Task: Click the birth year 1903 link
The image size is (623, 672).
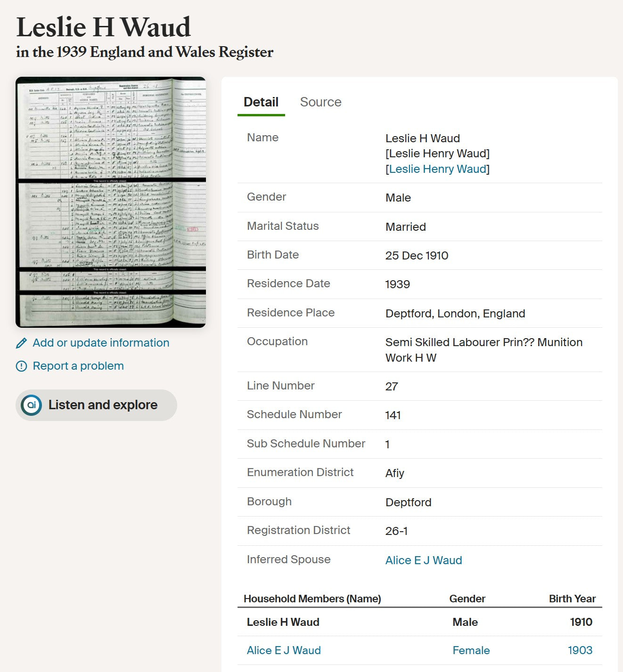Action: click(580, 650)
